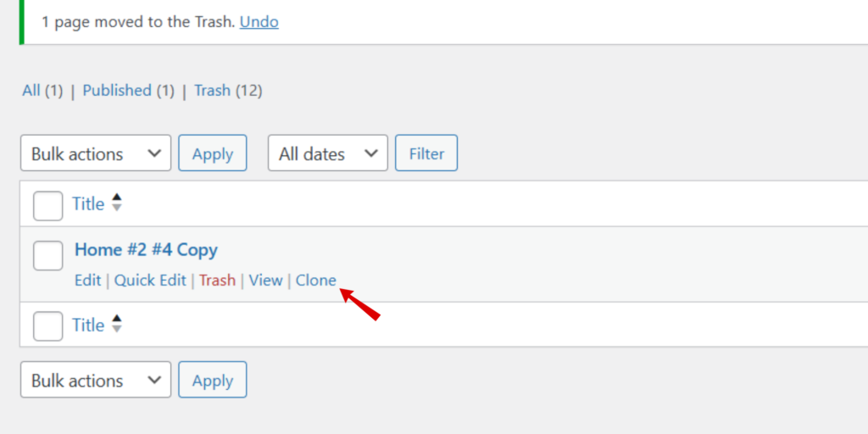
Task: Open the bottom Bulk actions dropdown
Action: pyautogui.click(x=96, y=380)
